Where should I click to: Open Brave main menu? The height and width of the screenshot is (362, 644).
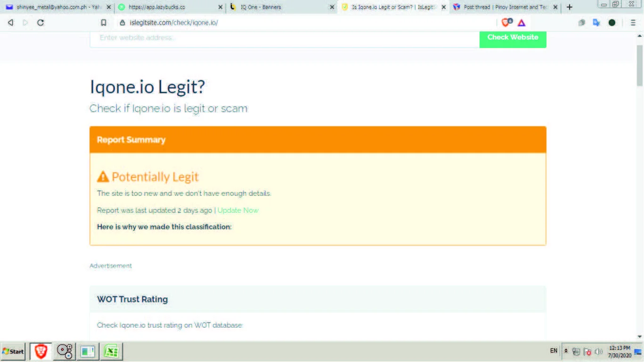point(633,23)
